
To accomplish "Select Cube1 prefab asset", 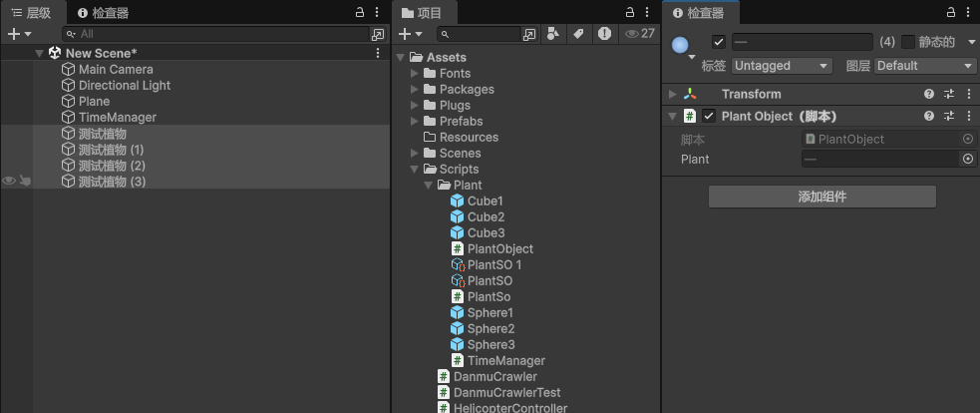I will 477,201.
